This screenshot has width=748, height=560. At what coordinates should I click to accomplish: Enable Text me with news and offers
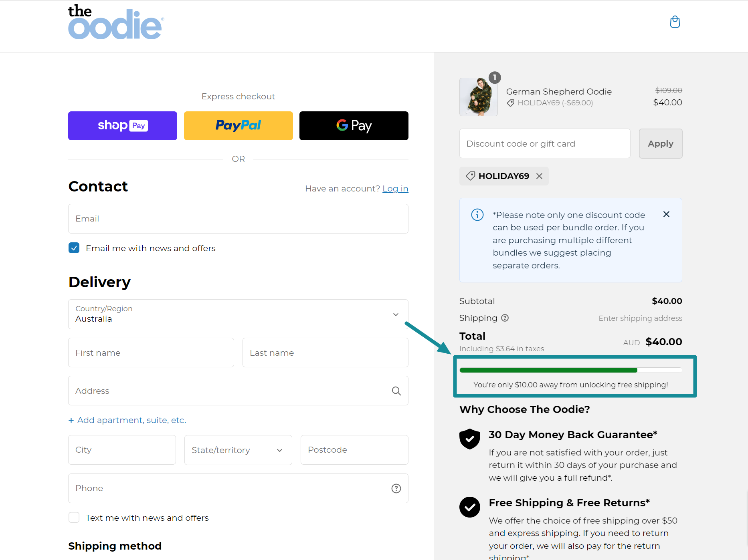pos(74,518)
